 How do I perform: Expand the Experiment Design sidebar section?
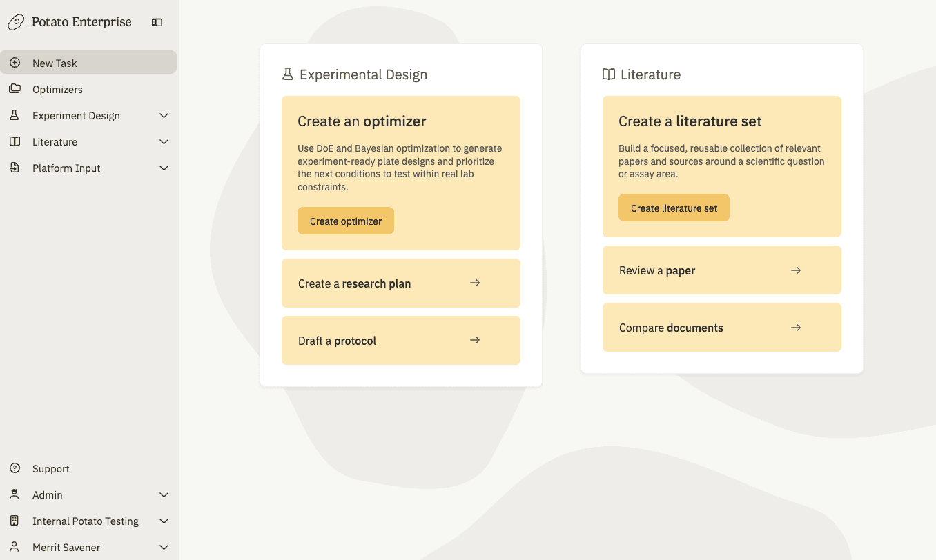164,116
